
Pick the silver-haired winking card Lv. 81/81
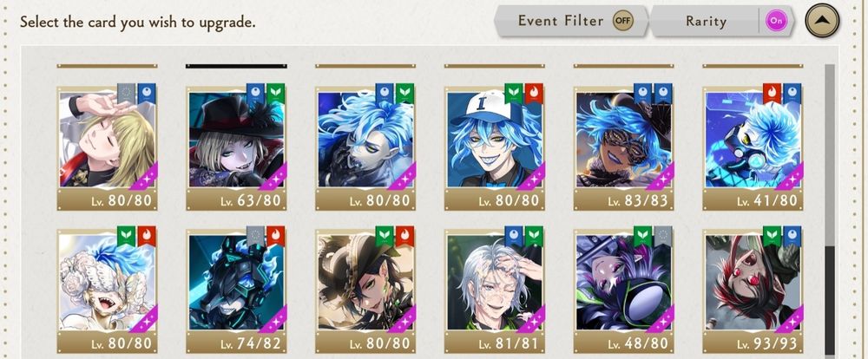[495, 290]
